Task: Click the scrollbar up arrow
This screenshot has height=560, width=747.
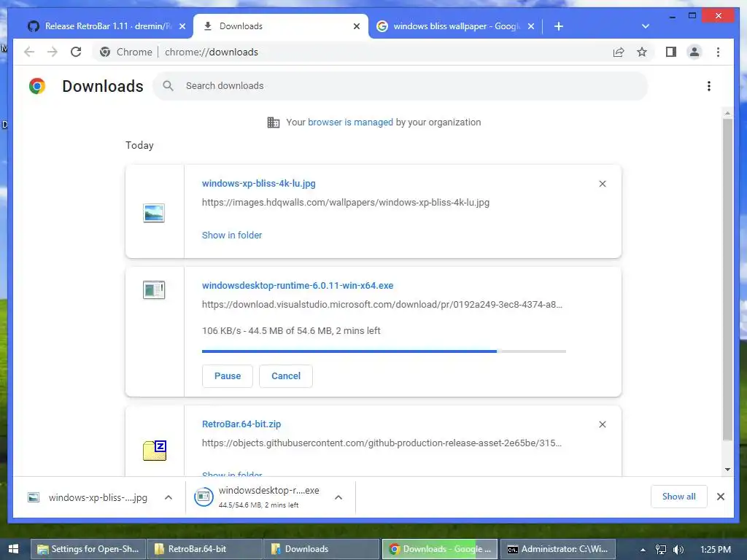Action: point(727,113)
